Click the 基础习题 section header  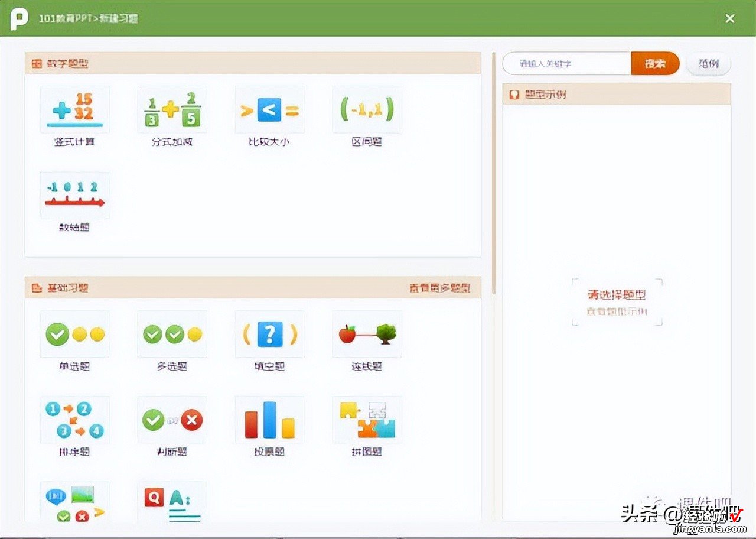pos(253,288)
